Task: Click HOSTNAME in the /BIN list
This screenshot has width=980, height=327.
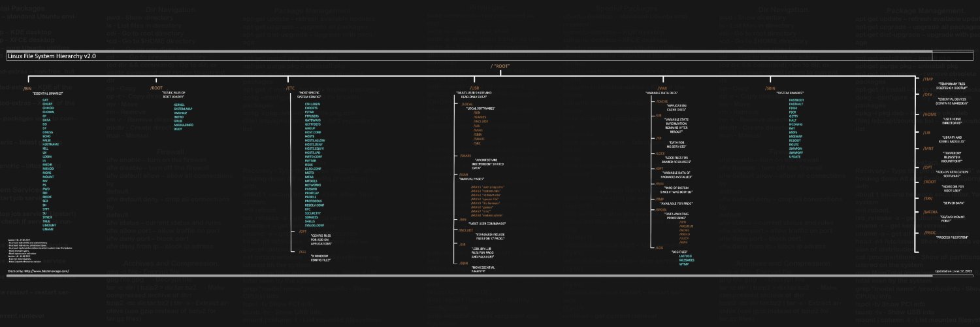Action: click(50, 144)
